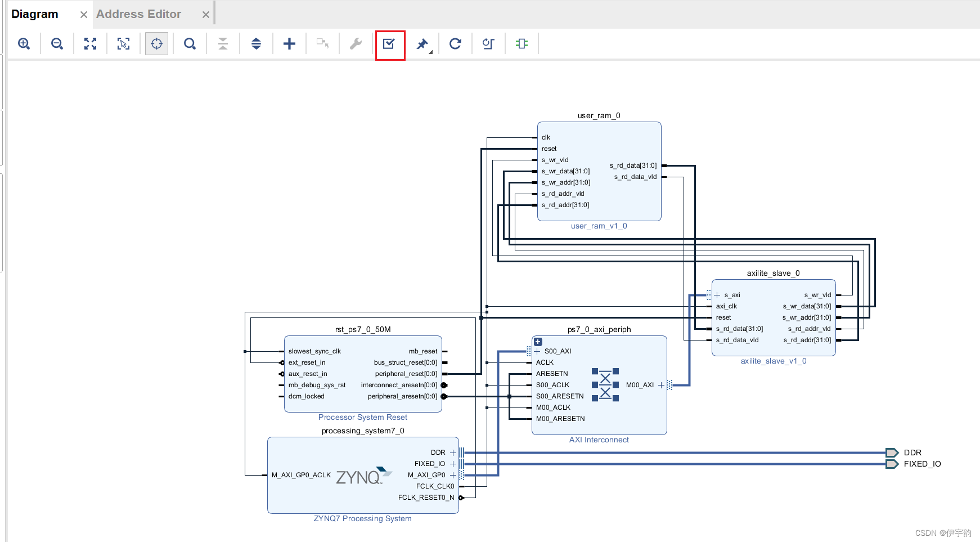This screenshot has height=542, width=980.
Task: Click the Zoom In magnifier icon
Action: (x=24, y=44)
